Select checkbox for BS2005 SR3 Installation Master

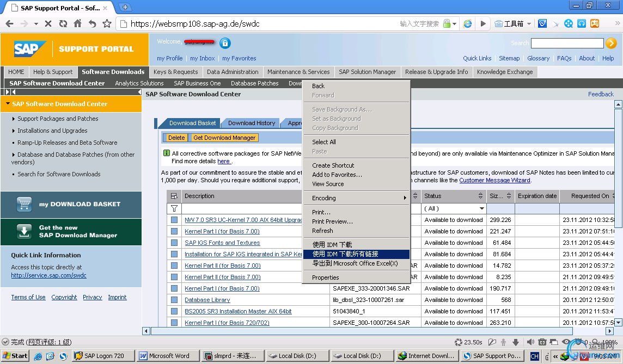174,311
